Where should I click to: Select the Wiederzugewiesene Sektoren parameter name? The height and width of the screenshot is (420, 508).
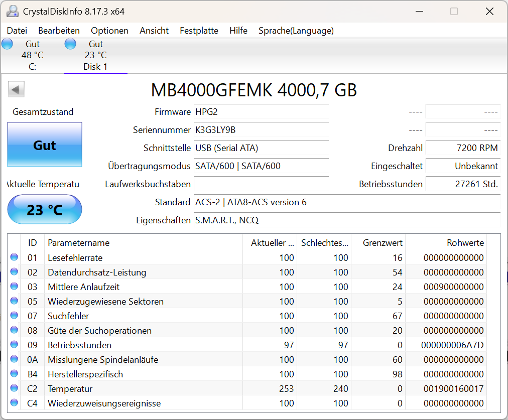click(105, 302)
